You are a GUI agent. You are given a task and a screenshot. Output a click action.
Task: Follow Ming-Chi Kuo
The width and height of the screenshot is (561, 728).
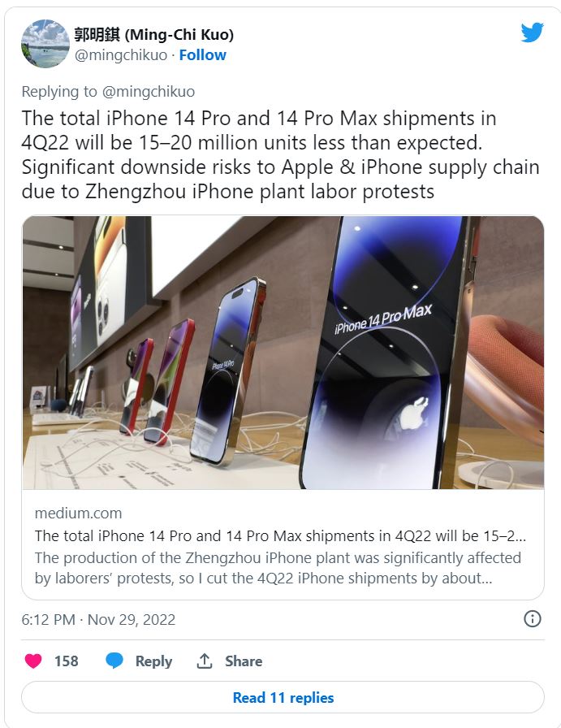[202, 54]
